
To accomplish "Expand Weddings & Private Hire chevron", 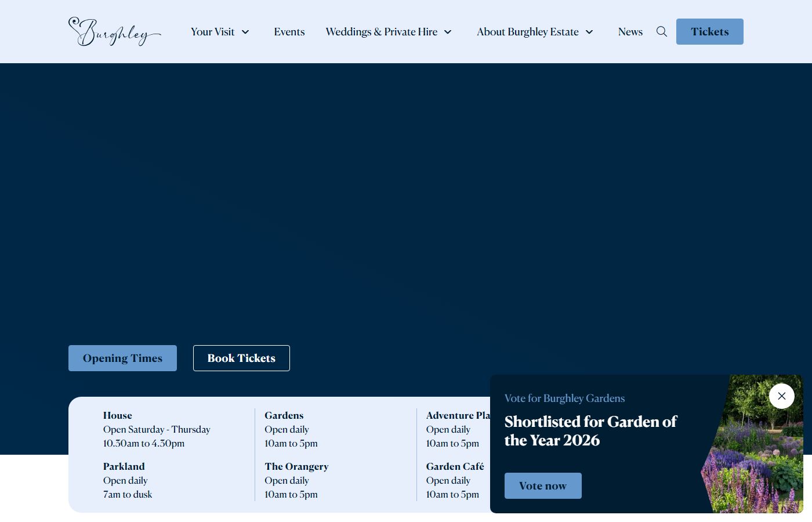I will pyautogui.click(x=448, y=32).
